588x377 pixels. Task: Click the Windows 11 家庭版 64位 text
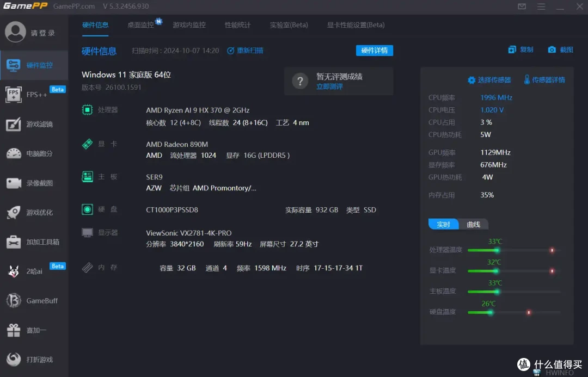pos(126,75)
